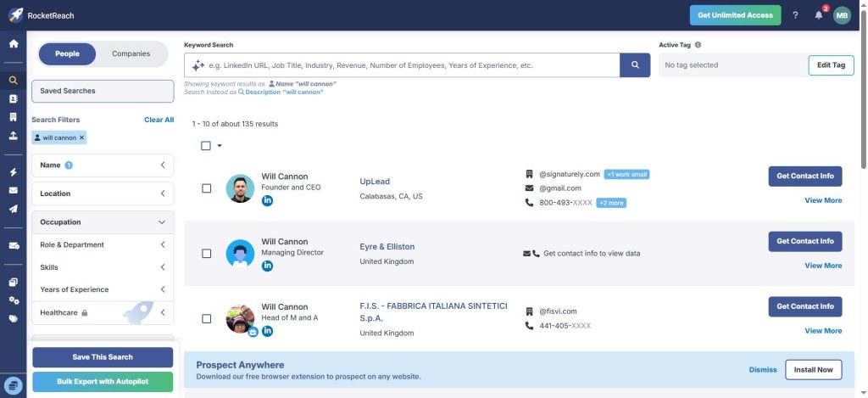Open the envelope with badge sidebar icon
The width and height of the screenshot is (868, 398).
[14, 245]
